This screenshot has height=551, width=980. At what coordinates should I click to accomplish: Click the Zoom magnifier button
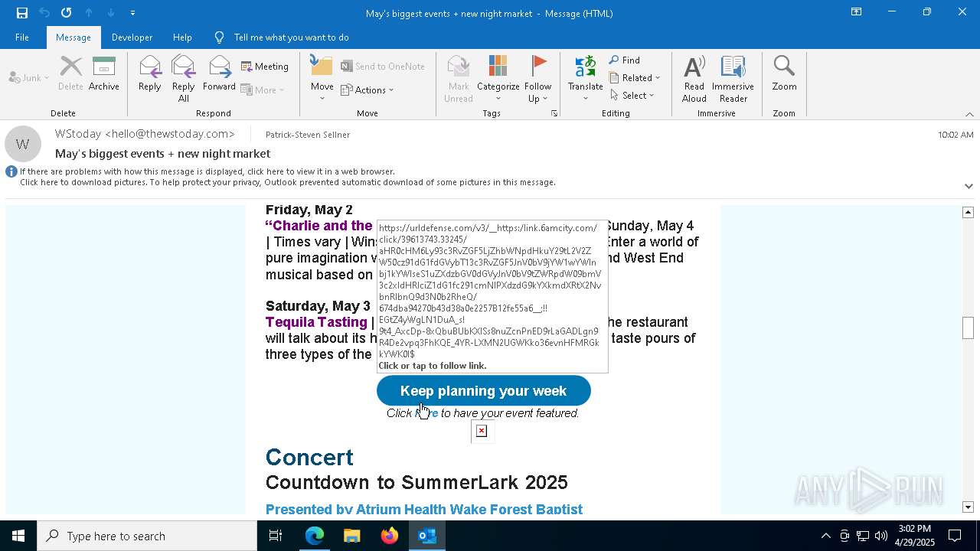coord(784,74)
